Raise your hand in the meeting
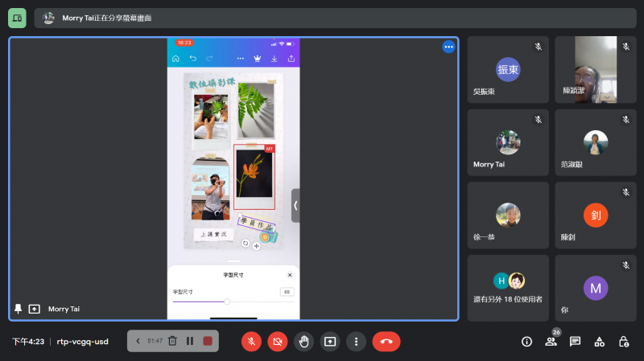 [304, 342]
